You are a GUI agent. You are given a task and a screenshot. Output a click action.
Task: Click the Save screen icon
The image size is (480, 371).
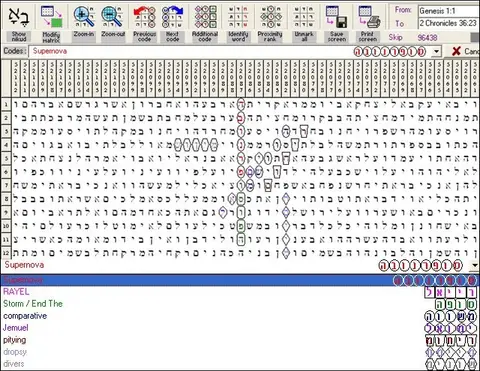coord(337,17)
